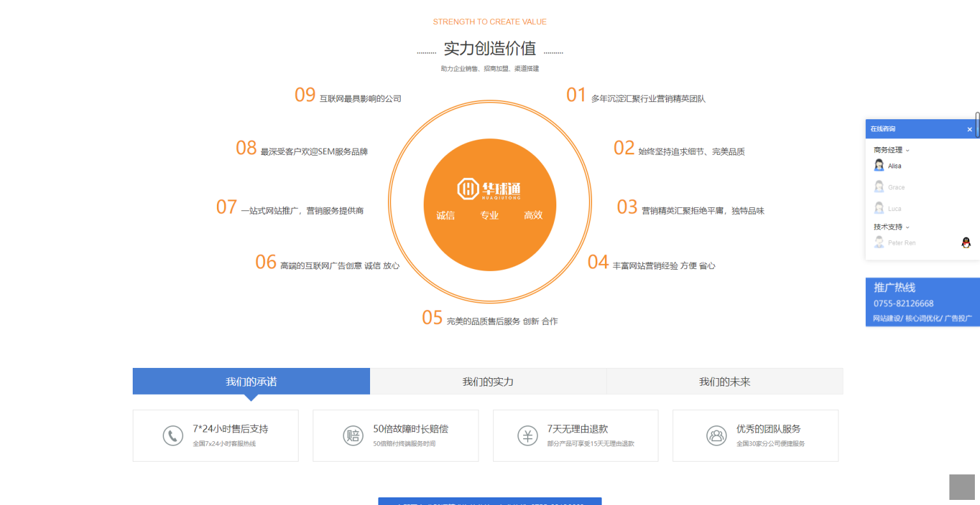Click the phone icon for 7*24 support

[173, 435]
